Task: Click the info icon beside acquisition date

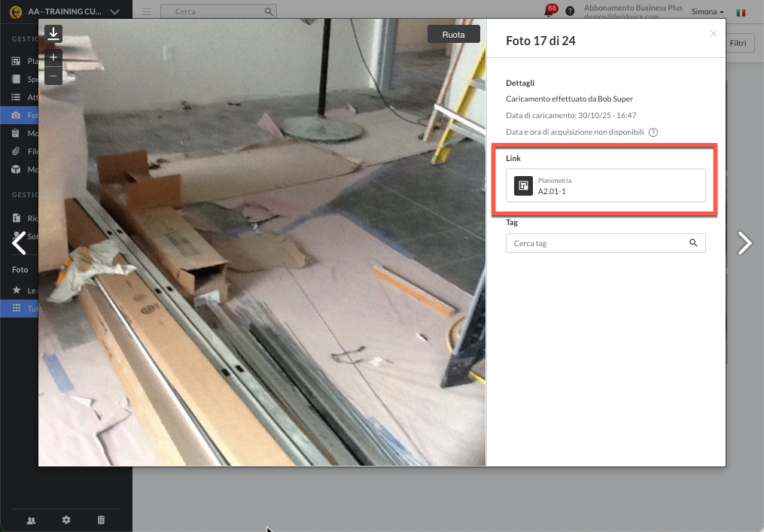Action: tap(653, 132)
